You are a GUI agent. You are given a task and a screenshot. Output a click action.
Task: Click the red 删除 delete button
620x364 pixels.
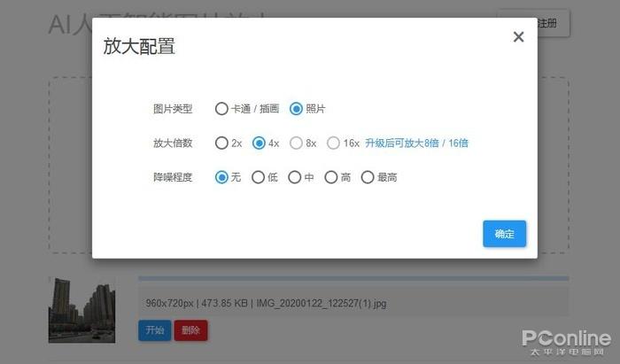[190, 330]
